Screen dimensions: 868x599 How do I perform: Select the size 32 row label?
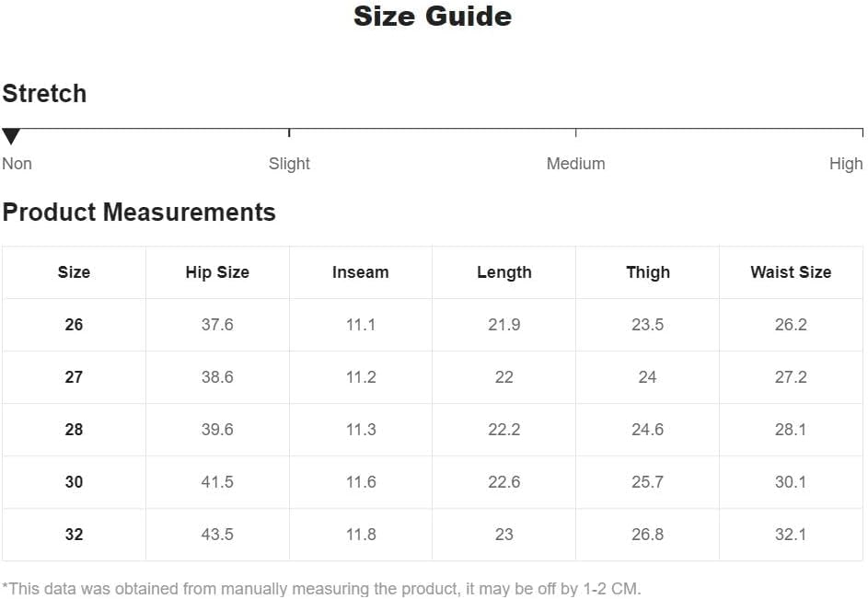tap(75, 535)
